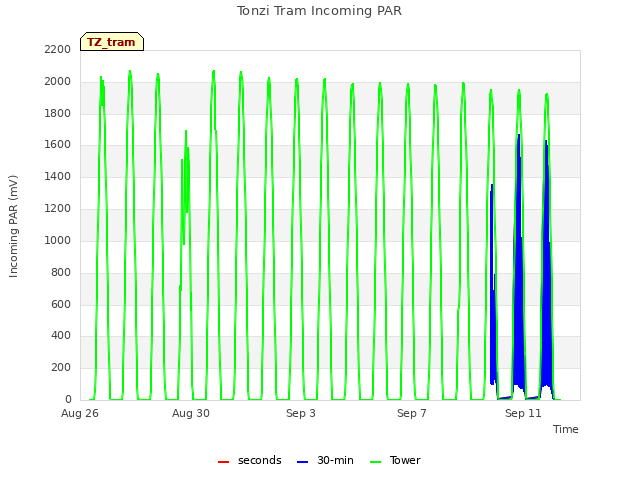
Task: Click the Aug 26 x-axis tick label
Action: tap(80, 413)
